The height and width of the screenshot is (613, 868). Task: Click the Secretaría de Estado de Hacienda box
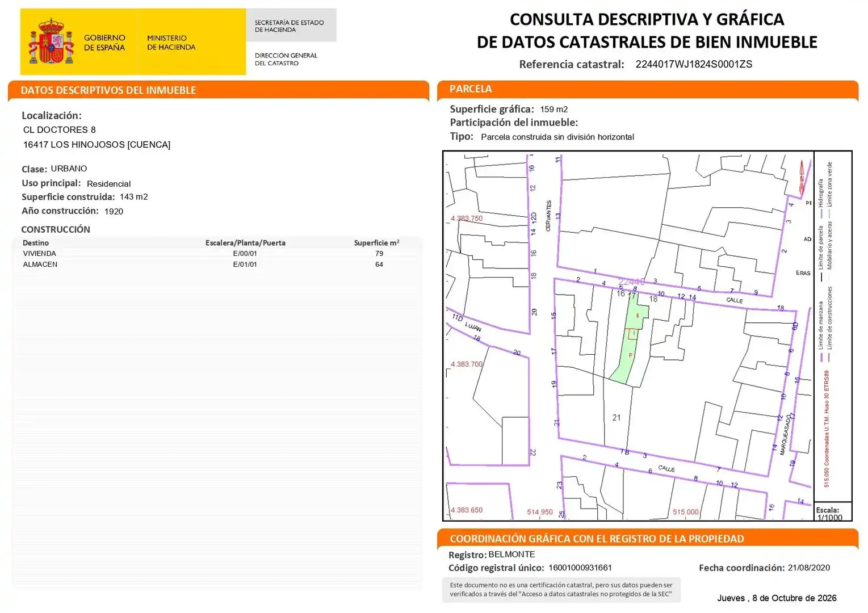point(291,26)
